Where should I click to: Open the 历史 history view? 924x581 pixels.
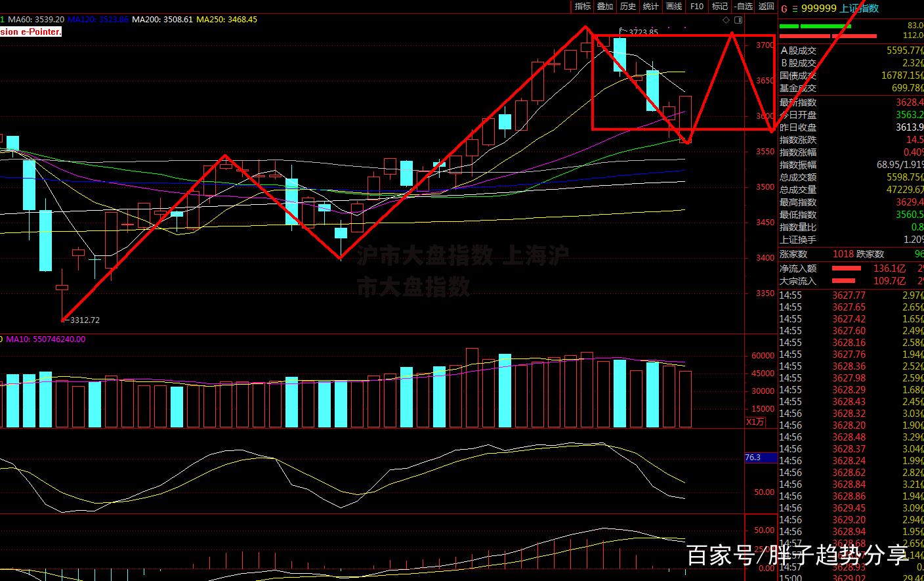(628, 7)
